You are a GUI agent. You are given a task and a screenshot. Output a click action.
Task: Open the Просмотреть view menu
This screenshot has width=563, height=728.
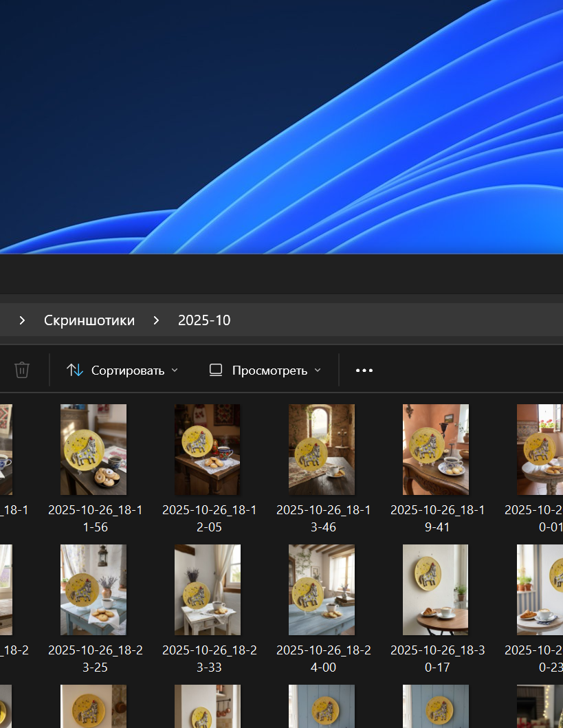coord(265,370)
